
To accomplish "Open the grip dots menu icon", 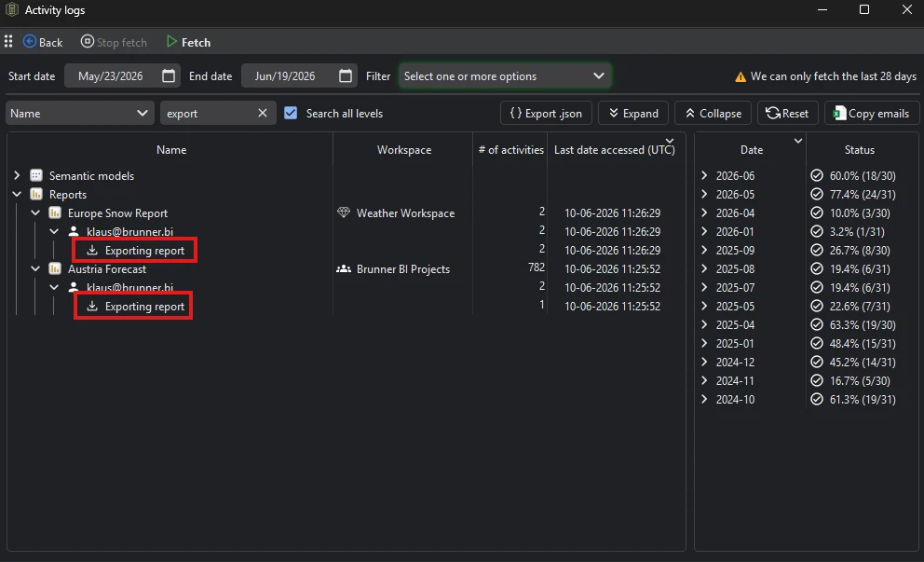I will pyautogui.click(x=8, y=41).
